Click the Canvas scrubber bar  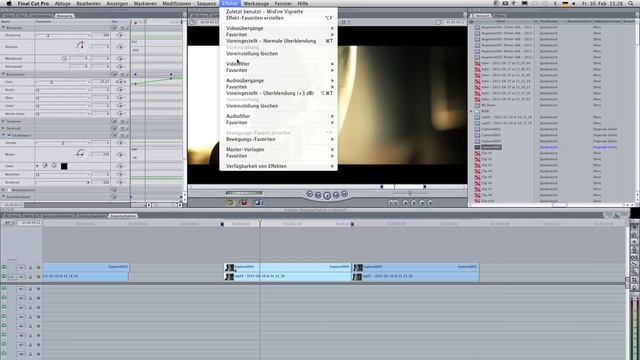click(327, 187)
